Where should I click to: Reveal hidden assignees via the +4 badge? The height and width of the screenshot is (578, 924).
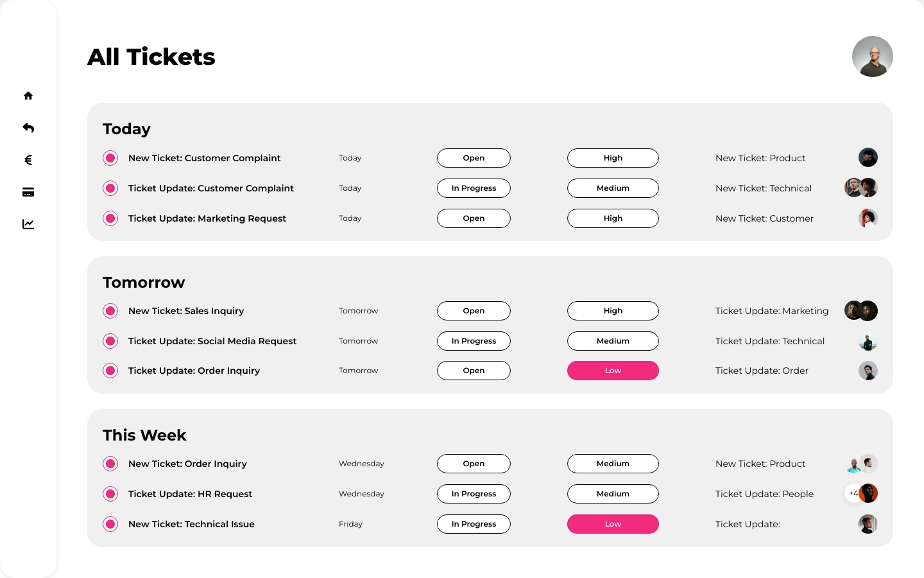(854, 493)
